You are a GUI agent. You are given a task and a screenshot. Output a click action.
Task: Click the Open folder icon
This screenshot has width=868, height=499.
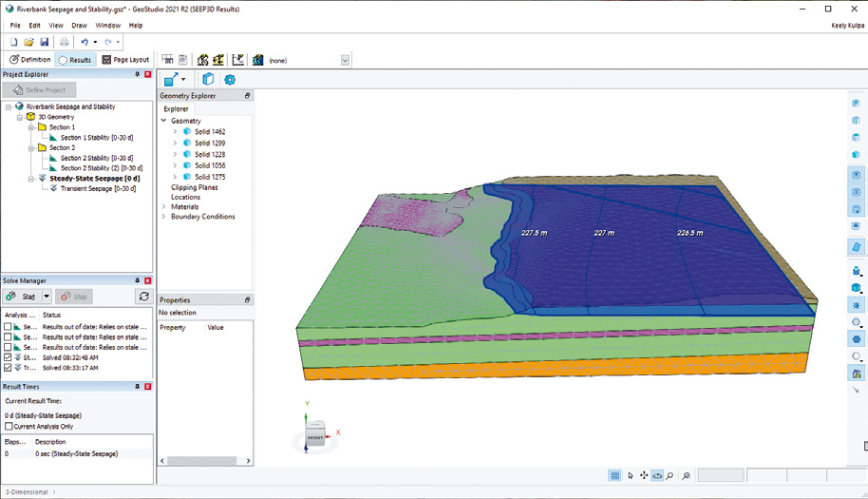[x=28, y=42]
